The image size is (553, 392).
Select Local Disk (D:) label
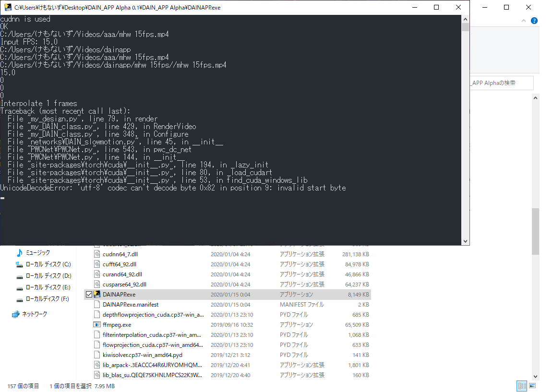(x=48, y=276)
